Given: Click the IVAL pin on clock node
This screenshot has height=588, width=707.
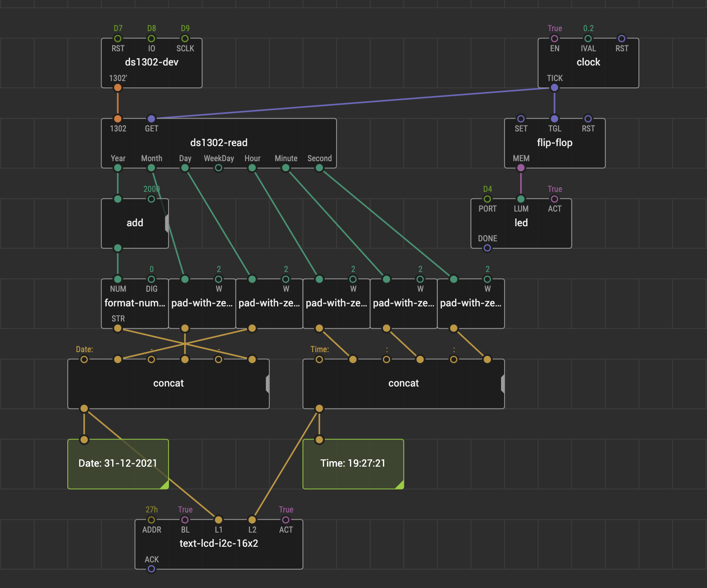Looking at the screenshot, I should (x=588, y=38).
